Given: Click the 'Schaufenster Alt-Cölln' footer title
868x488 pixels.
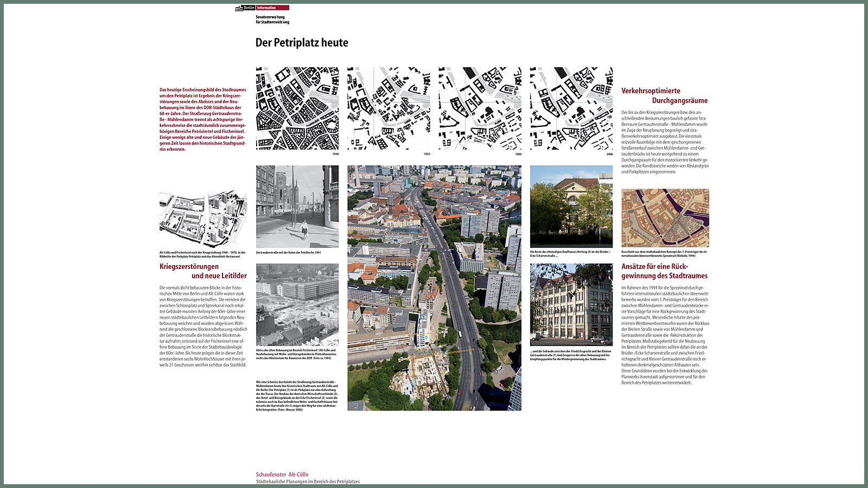Looking at the screenshot, I should click(282, 474).
